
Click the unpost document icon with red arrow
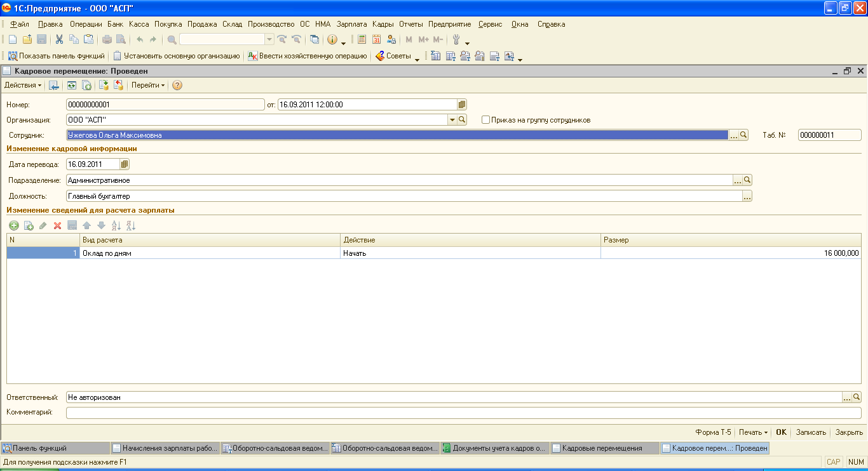click(x=118, y=85)
